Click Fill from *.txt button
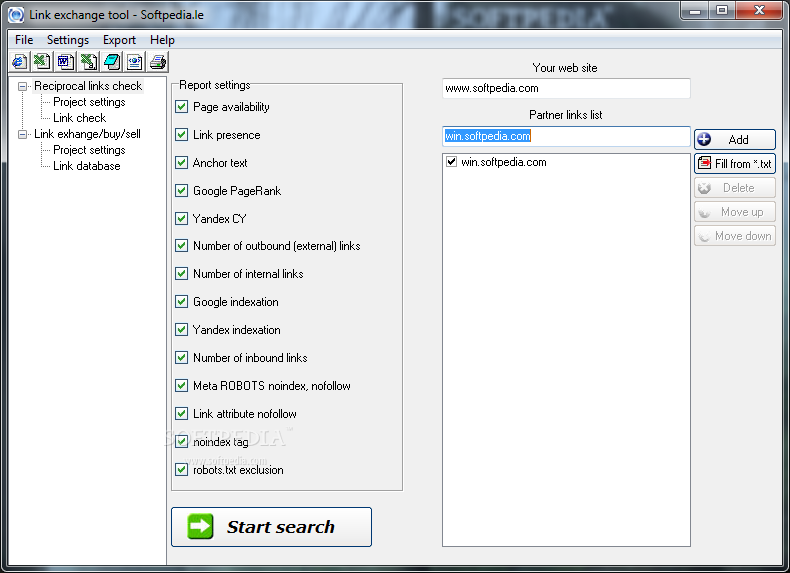 735,164
